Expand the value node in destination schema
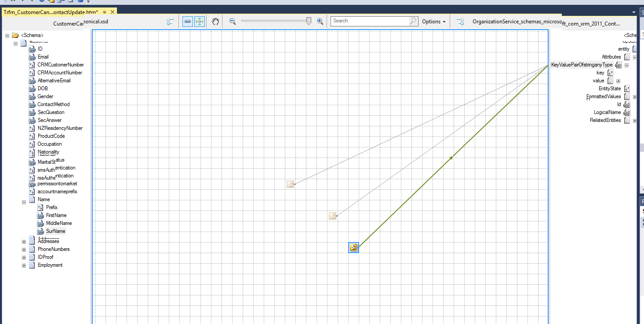 pos(618,81)
